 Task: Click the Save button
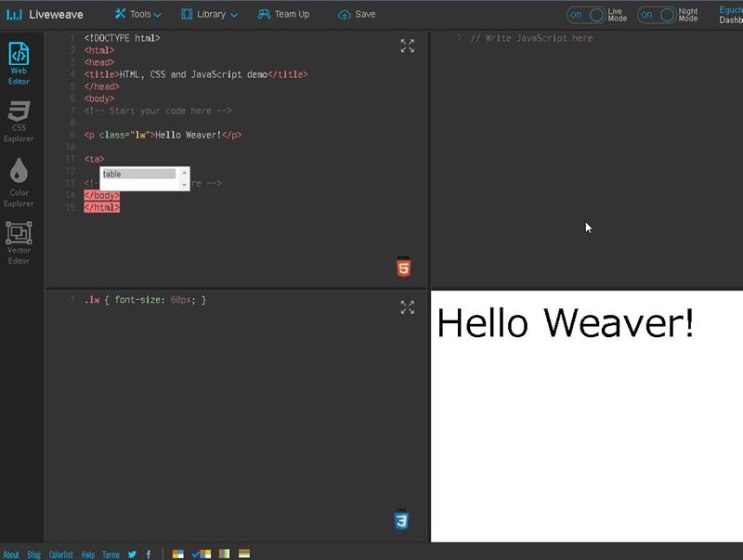[x=357, y=15]
